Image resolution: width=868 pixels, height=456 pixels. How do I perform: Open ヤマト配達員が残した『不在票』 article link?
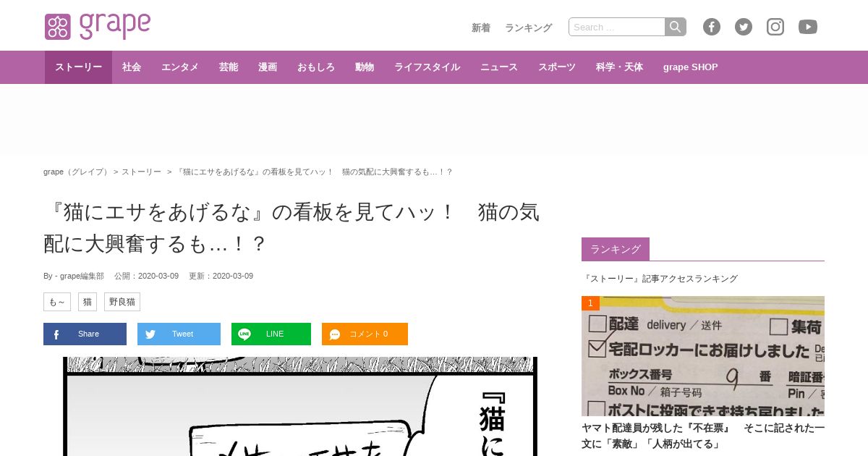(703, 436)
